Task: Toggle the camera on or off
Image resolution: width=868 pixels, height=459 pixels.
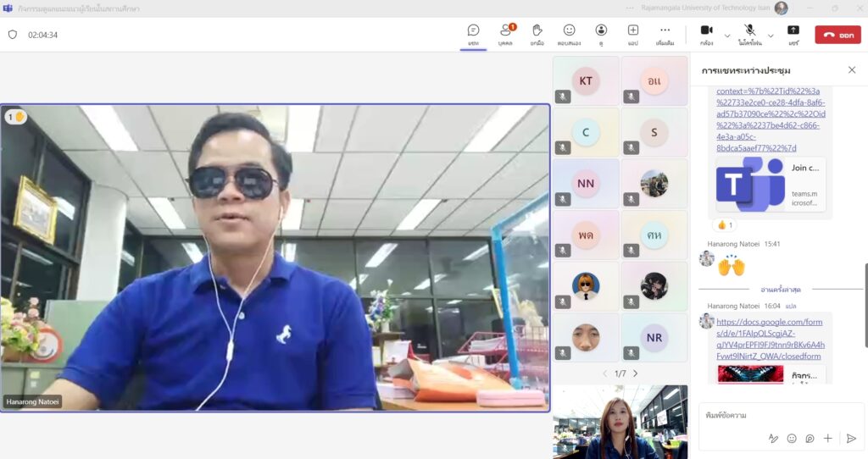Action: pyautogui.click(x=706, y=34)
